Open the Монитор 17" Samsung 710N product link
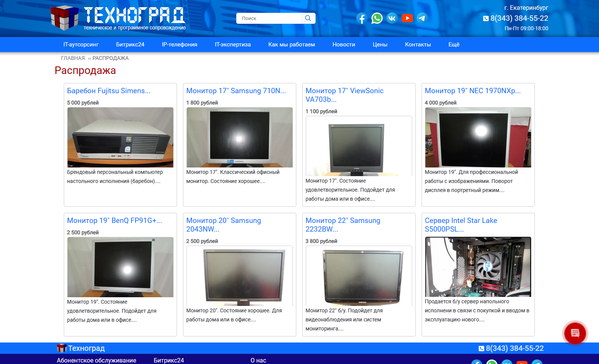This screenshot has width=599, height=364. coord(236,91)
